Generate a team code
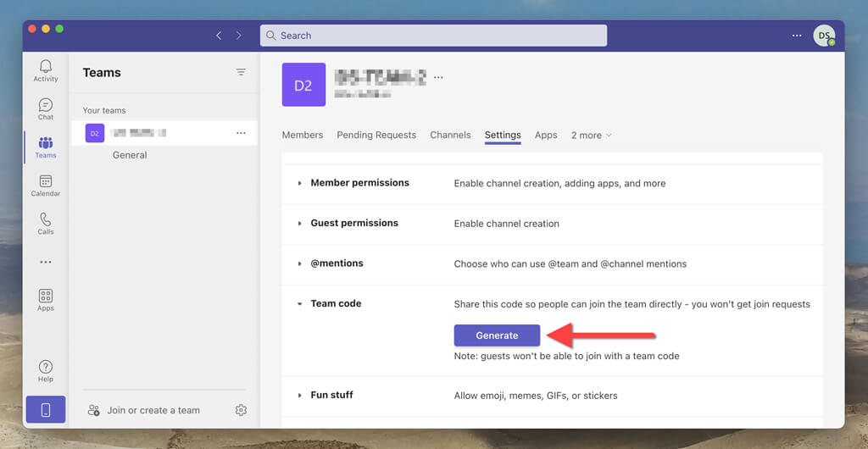Screen dimensions: 868x449 tap(497, 335)
